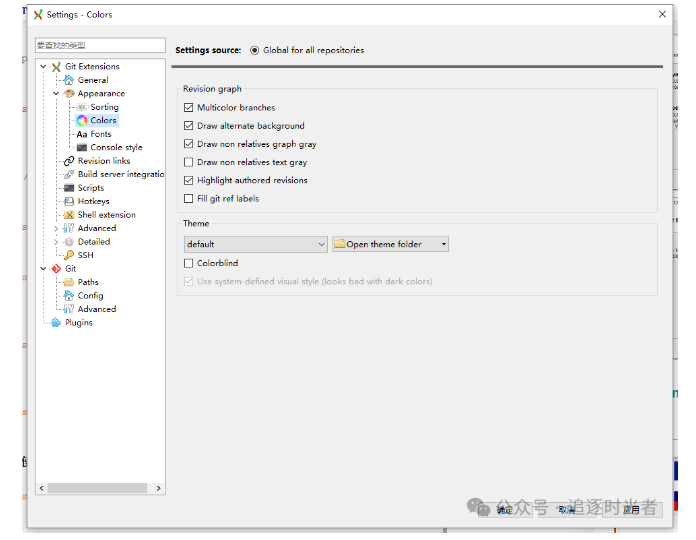
Task: Toggle Draw non relatives graph gray
Action: [189, 144]
